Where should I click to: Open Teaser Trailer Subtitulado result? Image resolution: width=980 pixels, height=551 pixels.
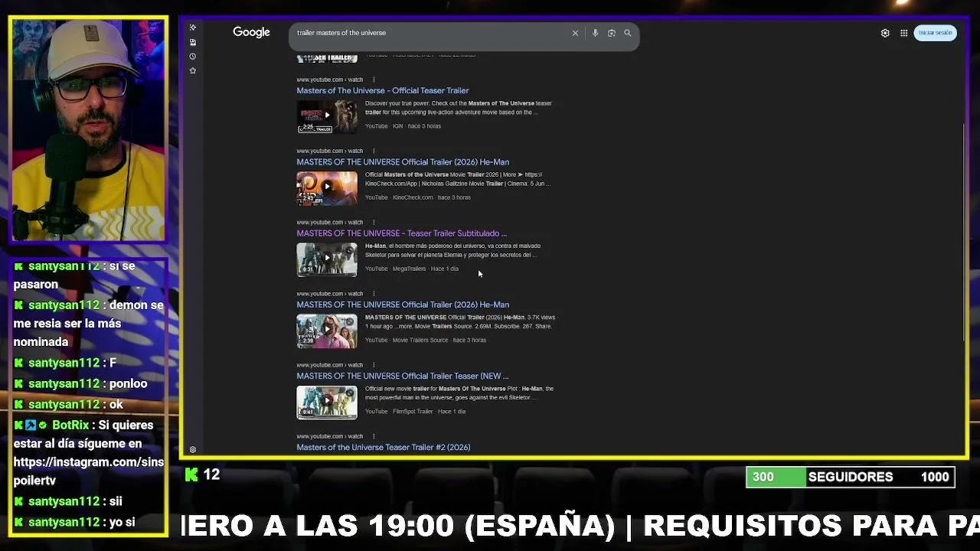pyautogui.click(x=402, y=233)
